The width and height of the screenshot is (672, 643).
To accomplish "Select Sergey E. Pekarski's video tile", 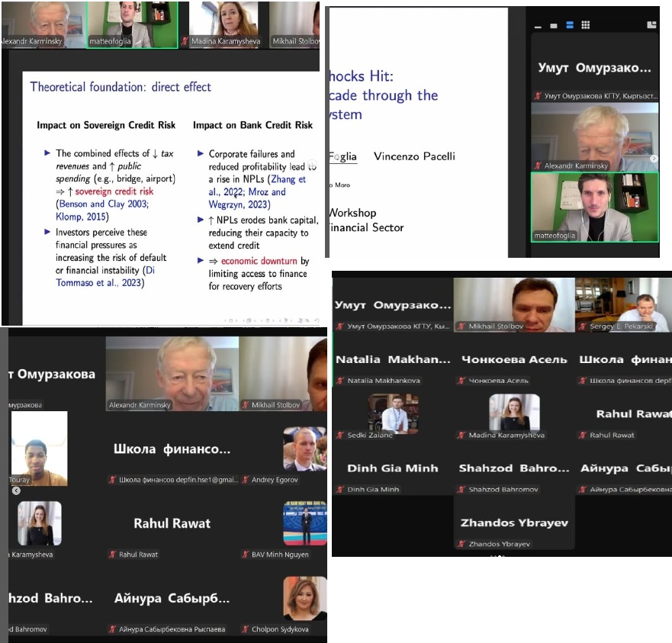I will click(622, 300).
